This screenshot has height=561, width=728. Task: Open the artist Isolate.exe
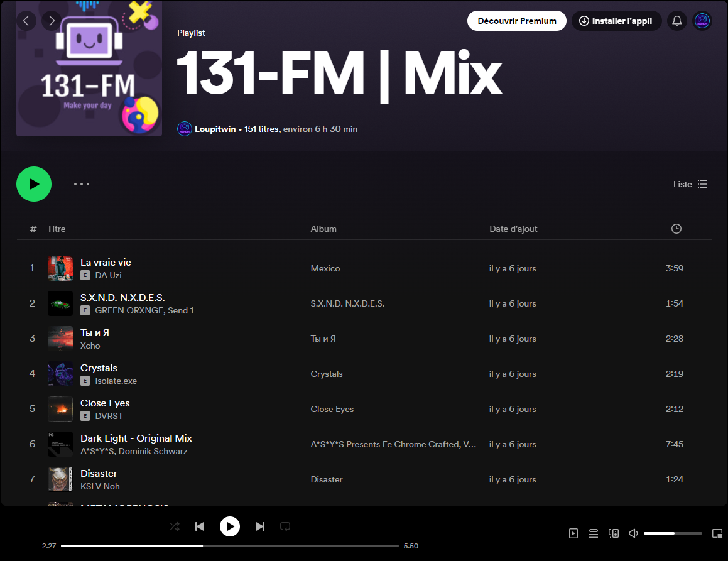pos(116,381)
